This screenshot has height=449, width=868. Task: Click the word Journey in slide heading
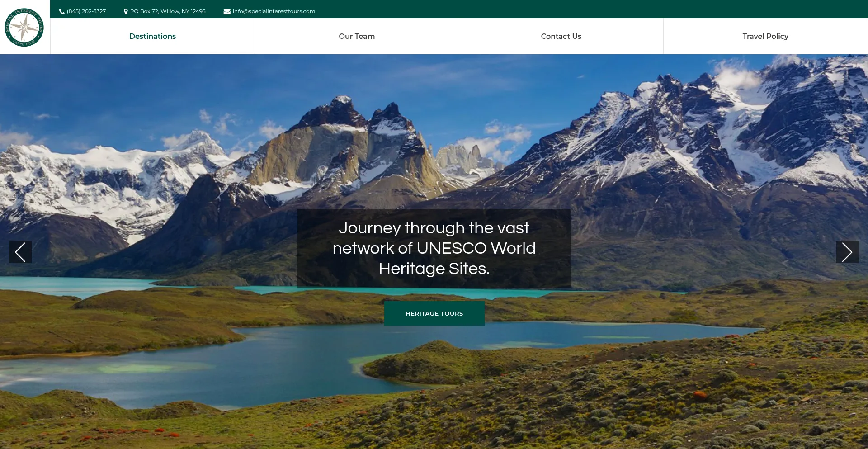(369, 228)
